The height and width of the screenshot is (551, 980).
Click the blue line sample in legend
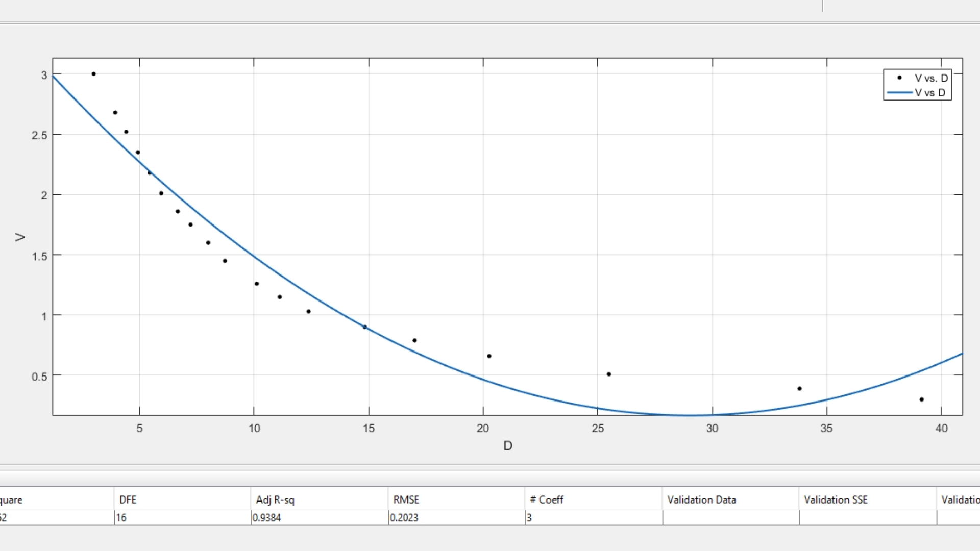click(899, 93)
